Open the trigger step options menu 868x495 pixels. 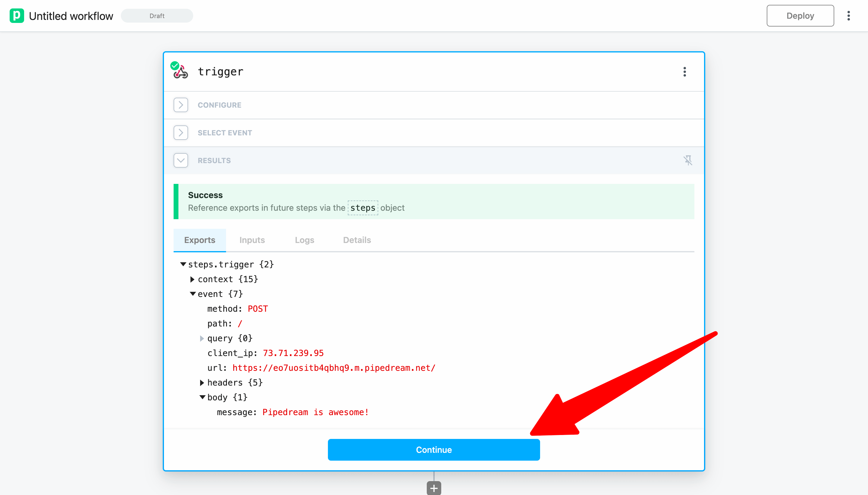[684, 72]
